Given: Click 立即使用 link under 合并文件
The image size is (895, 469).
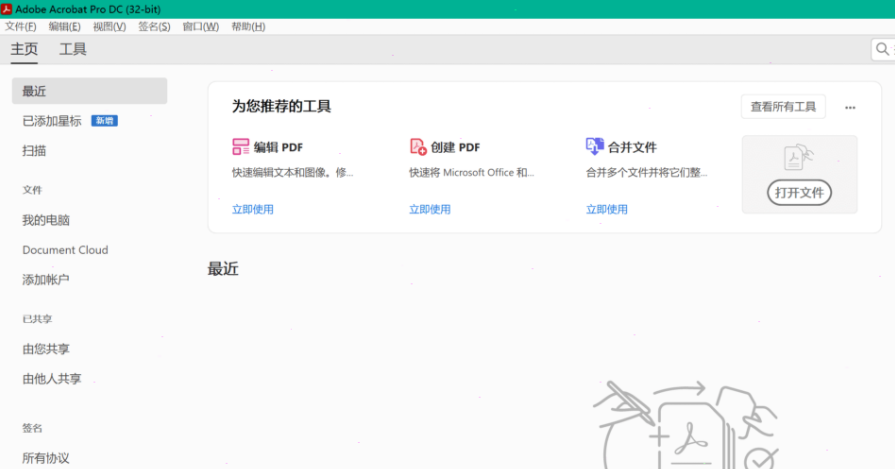Looking at the screenshot, I should 607,209.
